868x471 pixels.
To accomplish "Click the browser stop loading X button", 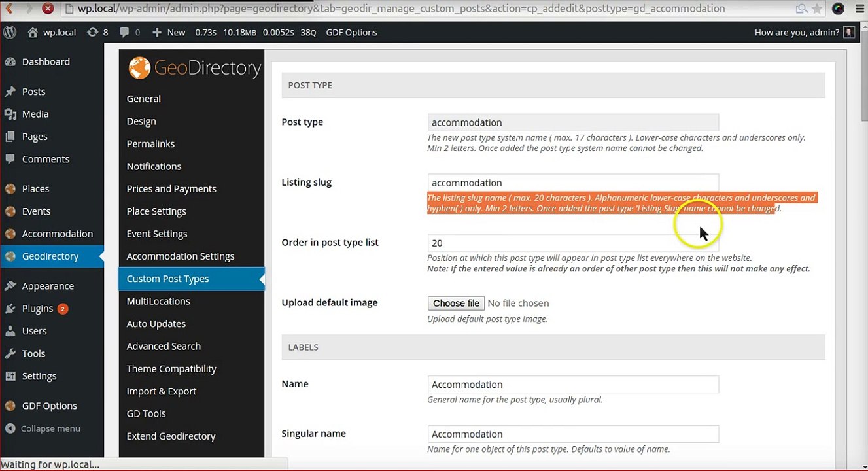I will (48, 9).
